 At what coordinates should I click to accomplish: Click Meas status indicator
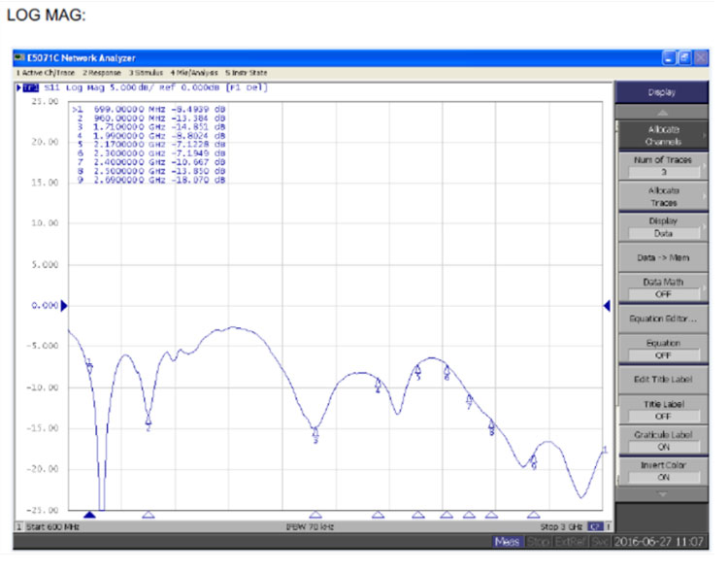coord(507,542)
